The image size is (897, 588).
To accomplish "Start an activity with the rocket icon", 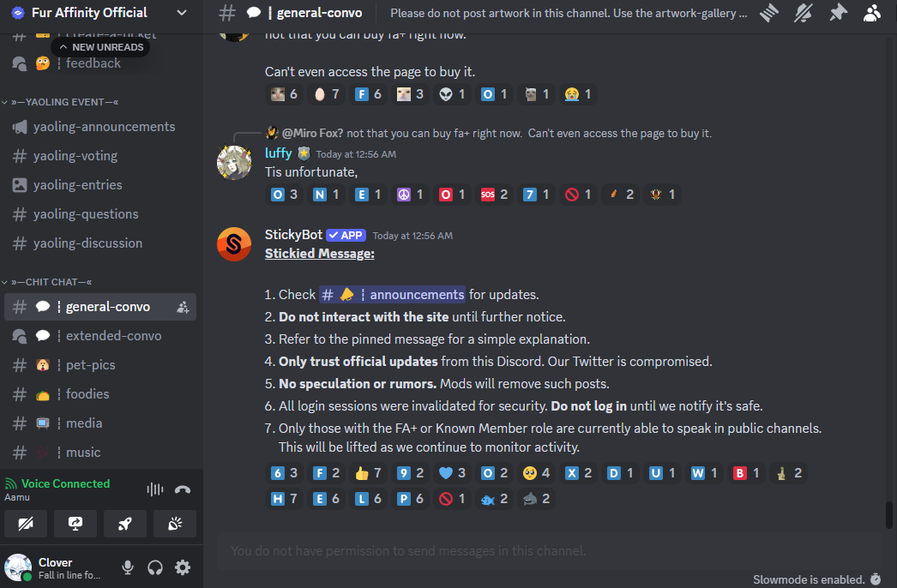I will (x=124, y=524).
